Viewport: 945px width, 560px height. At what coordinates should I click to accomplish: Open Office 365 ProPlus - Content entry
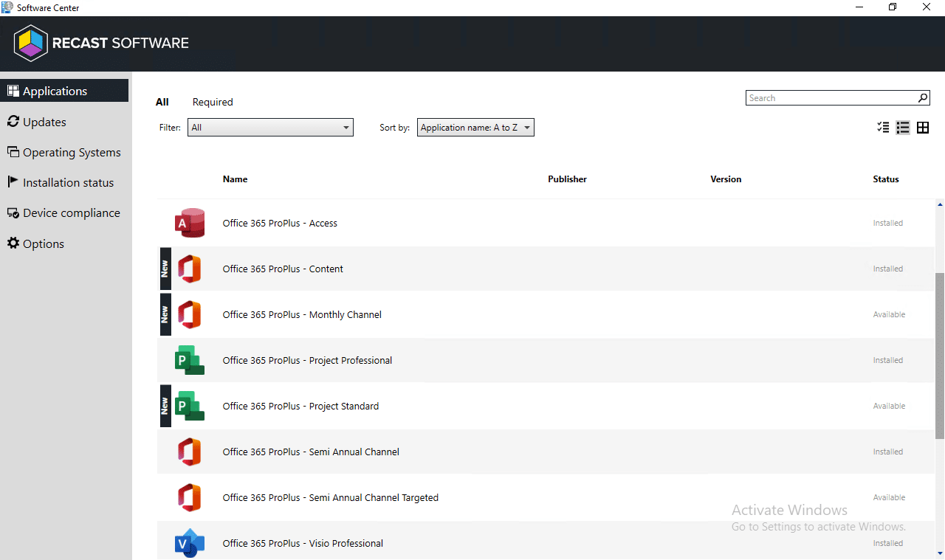point(283,269)
